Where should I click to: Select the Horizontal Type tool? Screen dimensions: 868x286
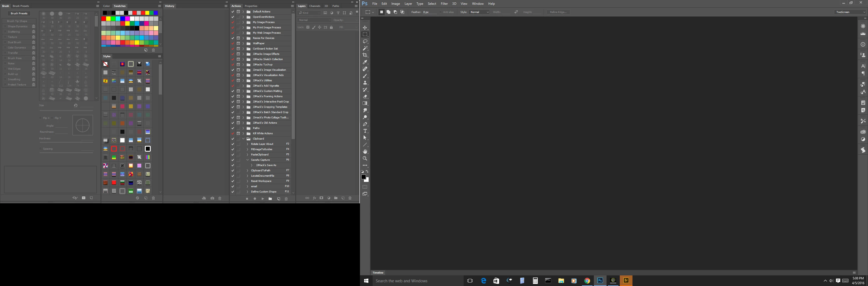click(365, 131)
